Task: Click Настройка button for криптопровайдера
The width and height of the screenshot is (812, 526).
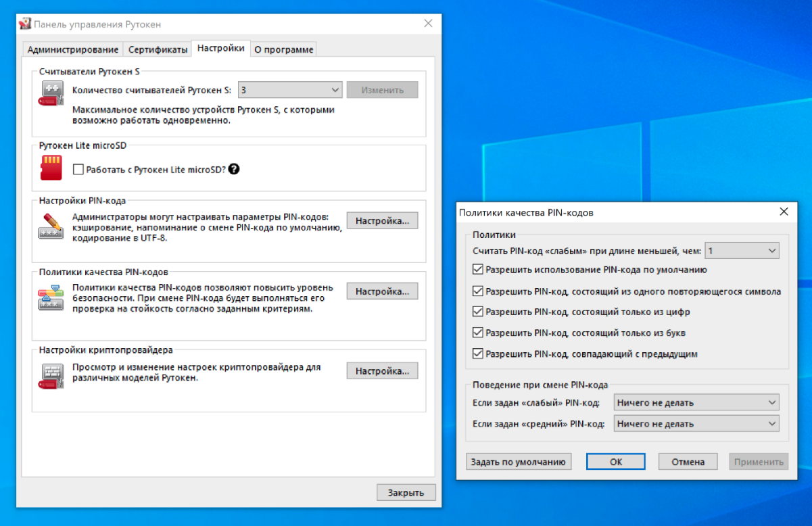Action: (382, 371)
